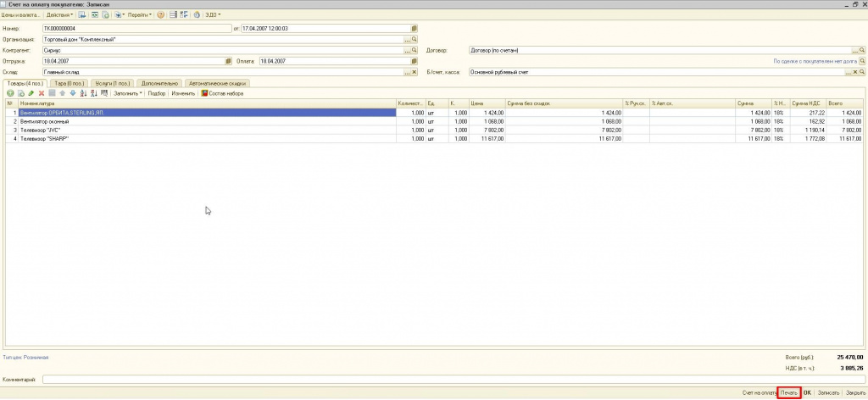Click magnifier icon next to По сделке с покупателем
Image resolution: width=868 pixels, height=400 pixels.
tap(862, 61)
